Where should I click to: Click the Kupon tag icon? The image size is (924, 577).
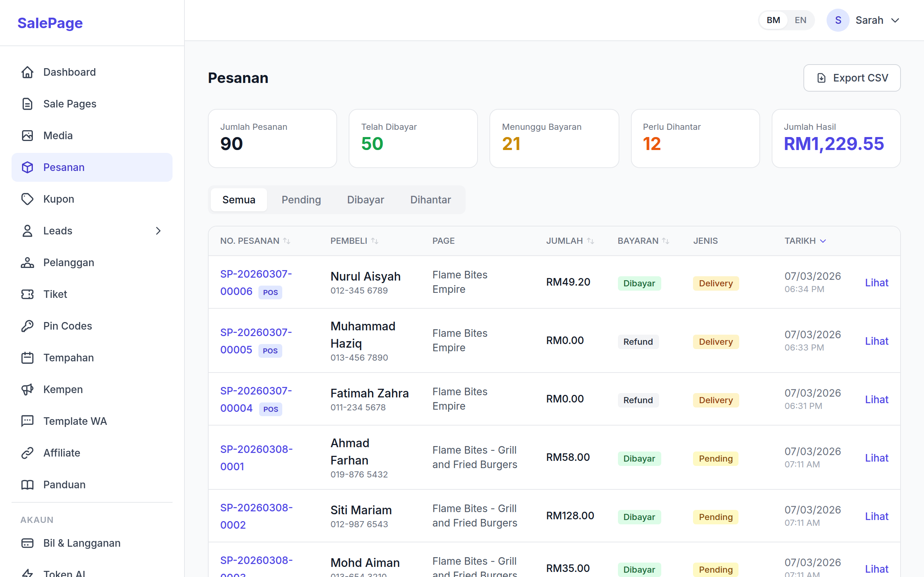(x=27, y=199)
